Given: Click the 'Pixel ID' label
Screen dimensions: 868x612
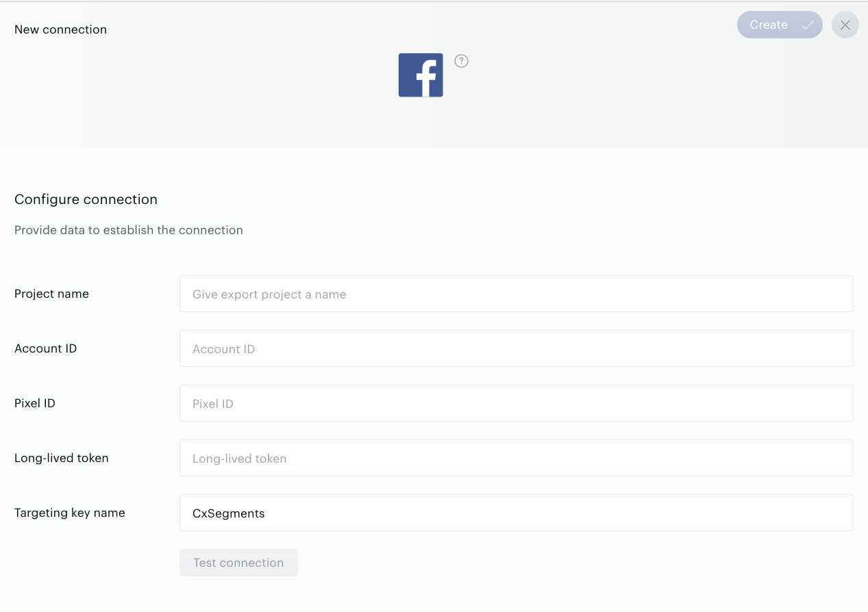Looking at the screenshot, I should pyautogui.click(x=35, y=403).
